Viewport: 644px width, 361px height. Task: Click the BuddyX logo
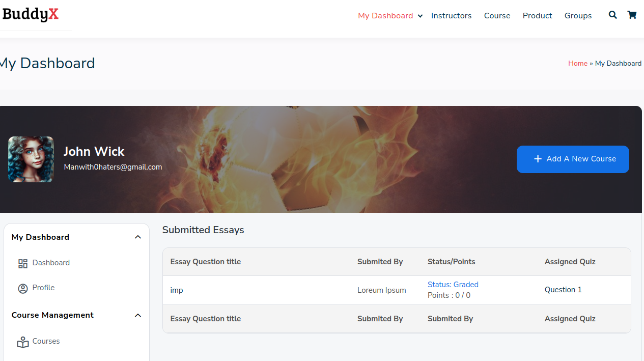coord(31,15)
